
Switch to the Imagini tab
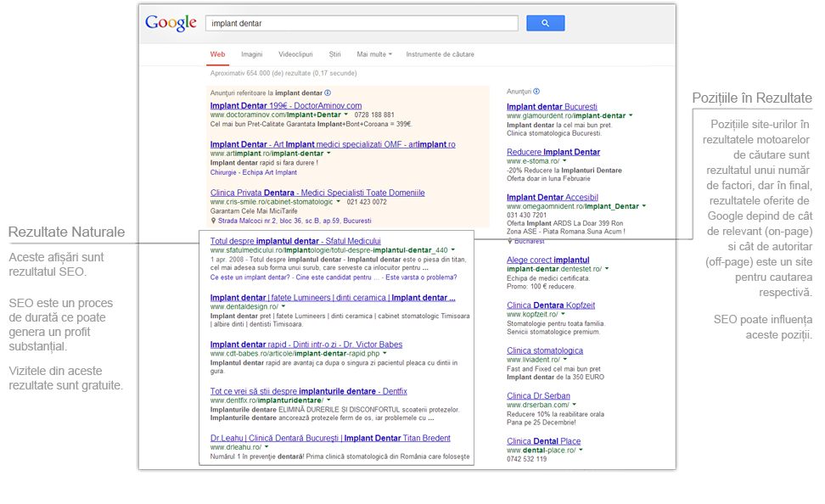click(x=251, y=54)
